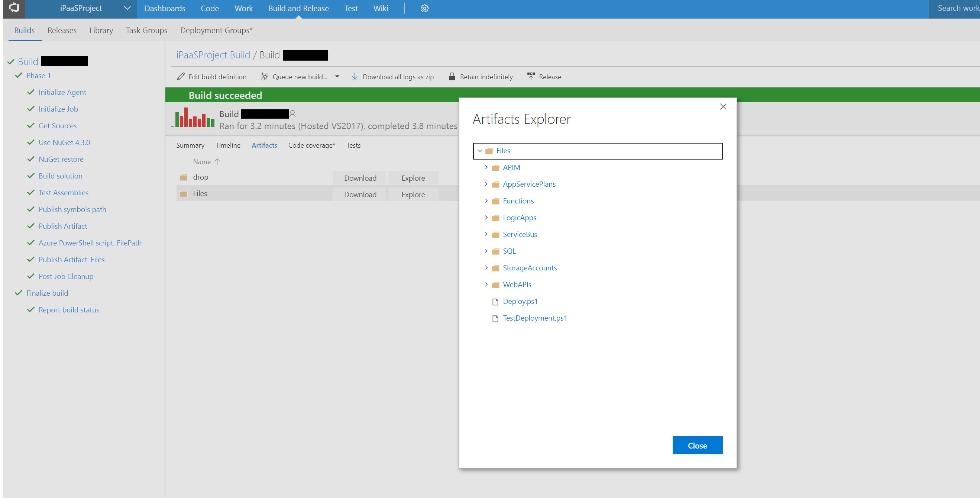980x498 pixels.
Task: Switch to the Releases tab
Action: click(62, 30)
